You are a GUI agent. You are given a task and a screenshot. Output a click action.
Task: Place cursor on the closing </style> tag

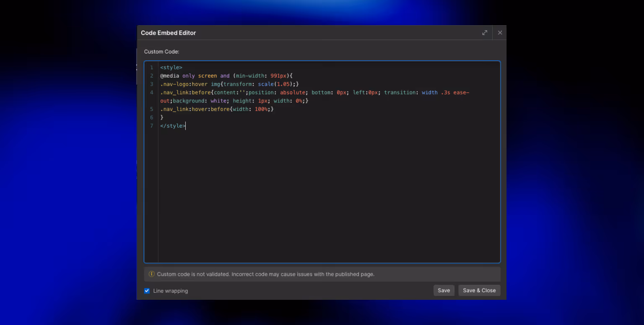(172, 126)
